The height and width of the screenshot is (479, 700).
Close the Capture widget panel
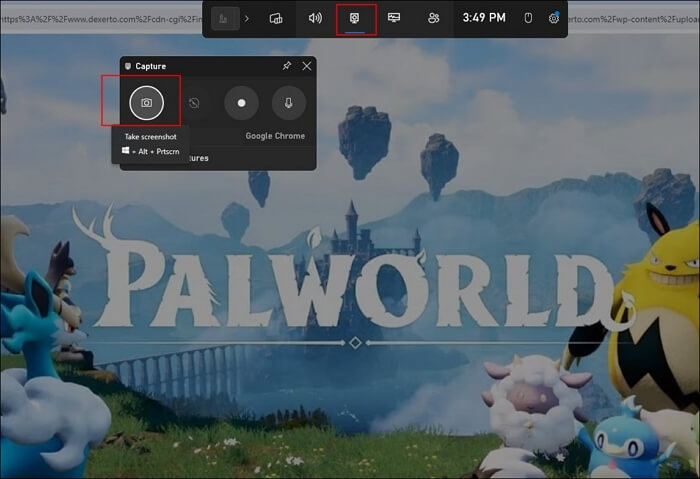(306, 66)
